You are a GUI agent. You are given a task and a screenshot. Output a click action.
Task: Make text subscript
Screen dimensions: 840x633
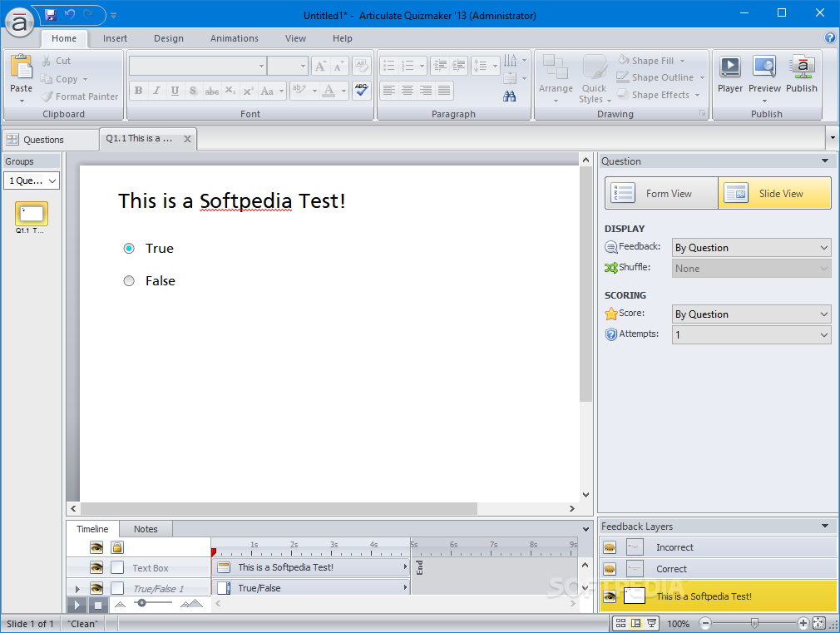click(x=230, y=91)
